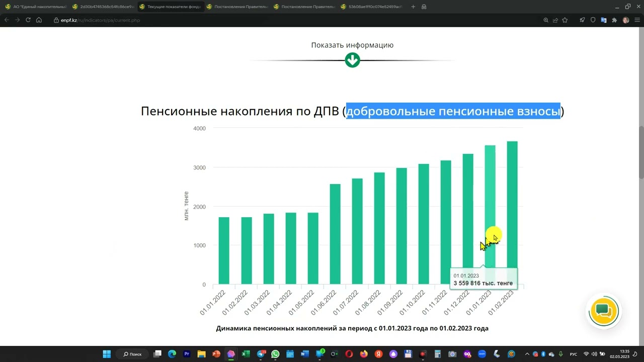Click the y-axis label 3000

coord(200,167)
